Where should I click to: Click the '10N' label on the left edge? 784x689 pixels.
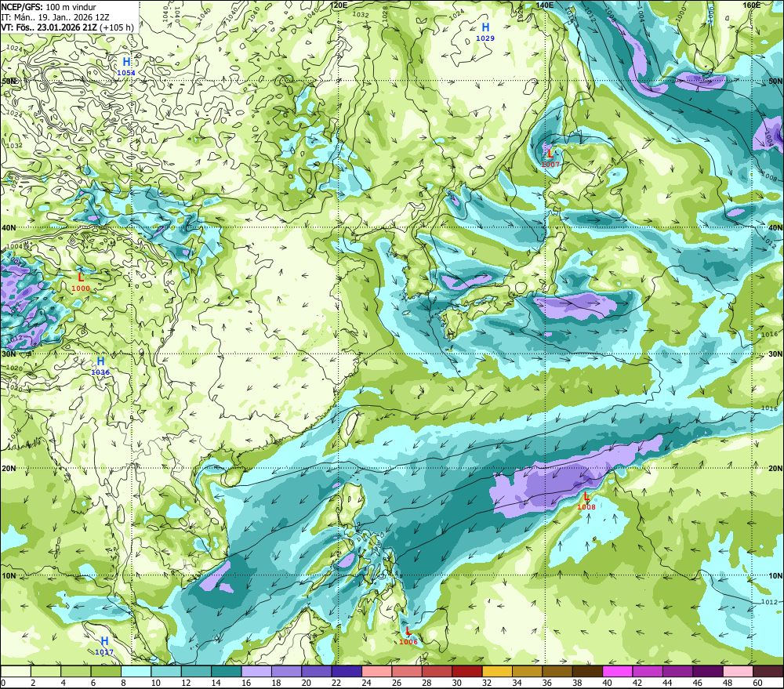(9, 575)
